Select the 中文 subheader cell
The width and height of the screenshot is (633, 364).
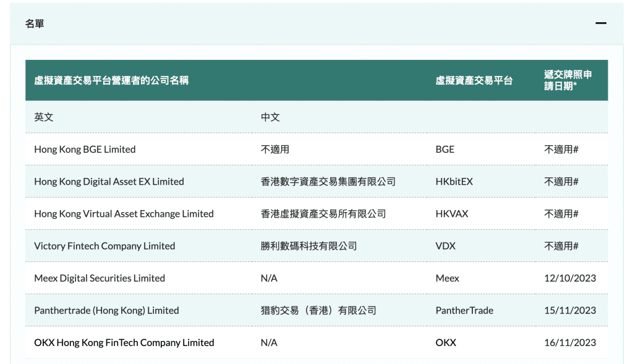point(270,117)
